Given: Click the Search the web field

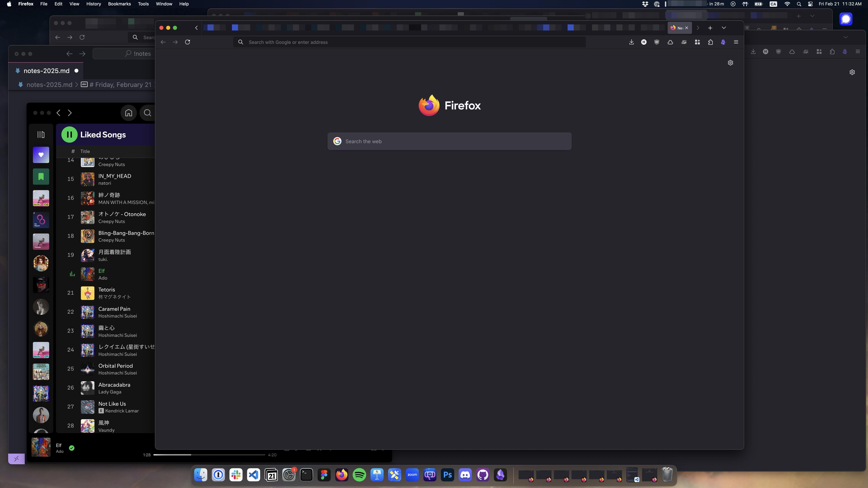Looking at the screenshot, I should 449,141.
